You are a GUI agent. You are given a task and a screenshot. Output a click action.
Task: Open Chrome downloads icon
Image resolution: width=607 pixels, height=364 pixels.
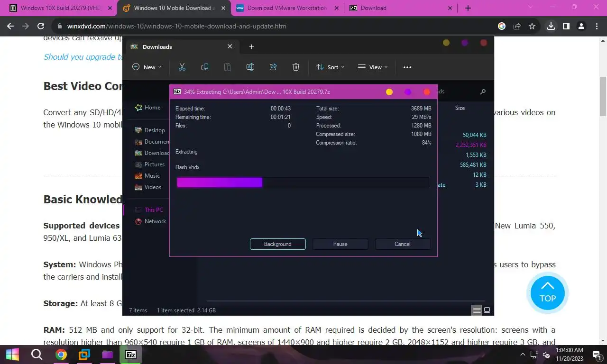tap(551, 27)
